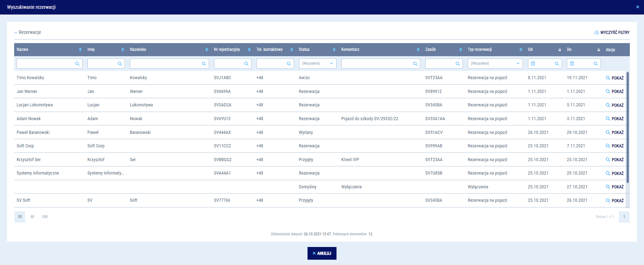Sort by the Tel. kontaktowy column header

coord(269,49)
